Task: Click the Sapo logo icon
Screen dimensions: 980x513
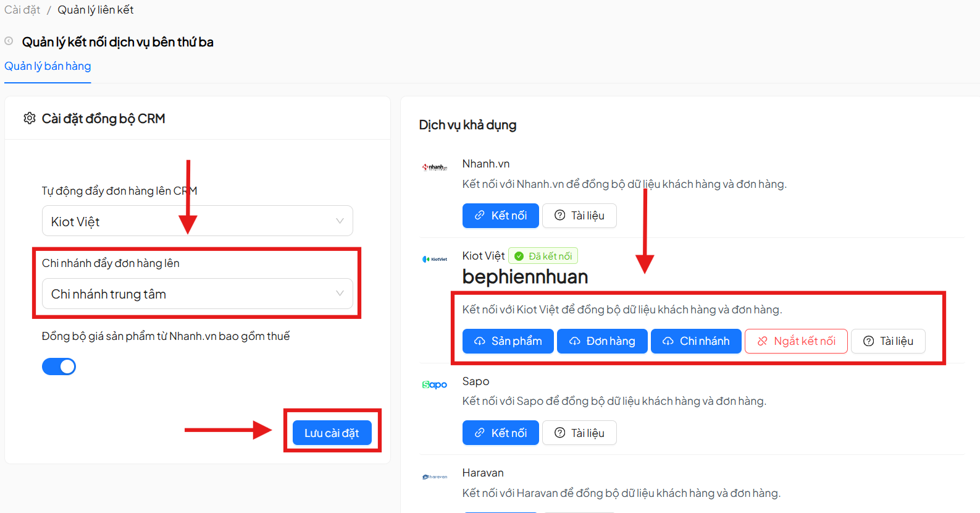Action: click(435, 384)
